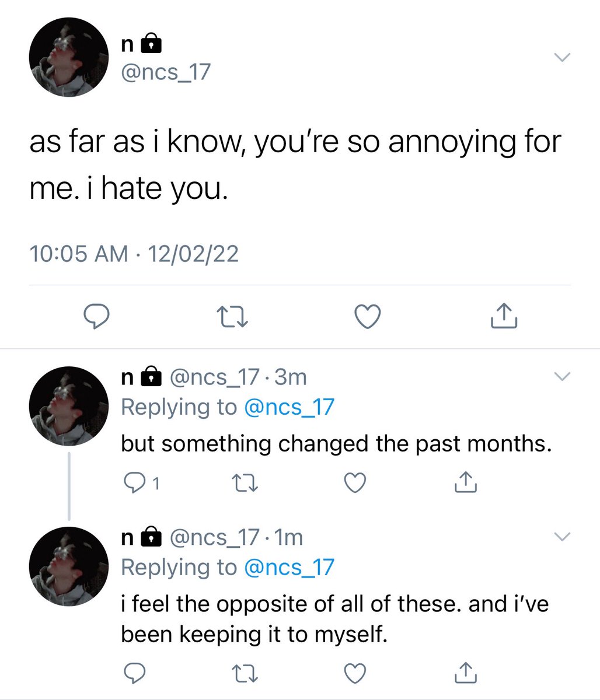Open @ncs_17 link in the 3m reply
600x700 pixels.
click(x=288, y=407)
